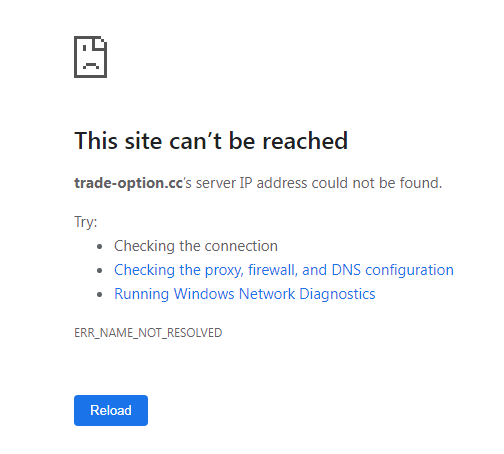Open the proxy, firewall, and DNS configuration link
The width and height of the screenshot is (504, 454).
point(284,270)
